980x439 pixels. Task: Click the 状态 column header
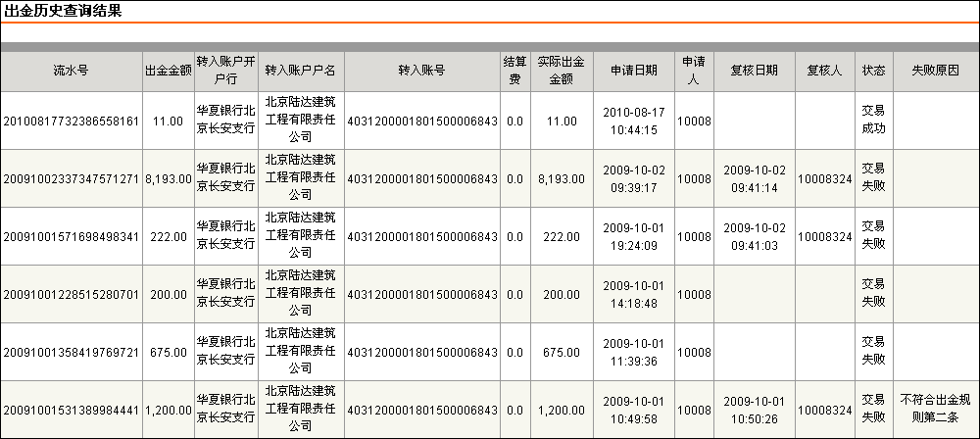click(x=874, y=71)
